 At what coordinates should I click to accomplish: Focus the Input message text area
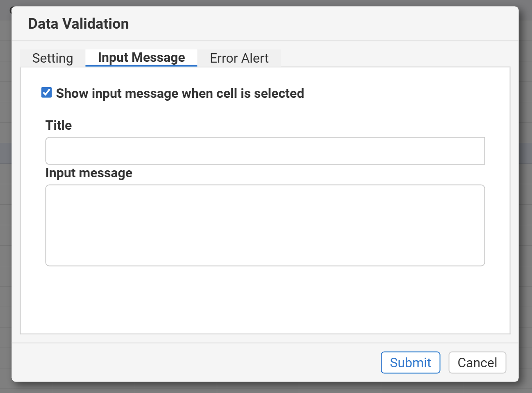point(265,225)
